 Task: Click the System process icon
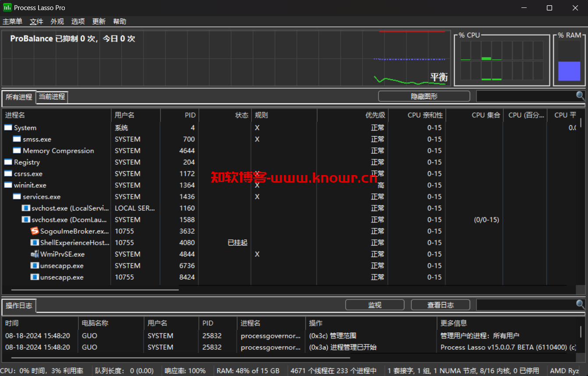pyautogui.click(x=8, y=128)
